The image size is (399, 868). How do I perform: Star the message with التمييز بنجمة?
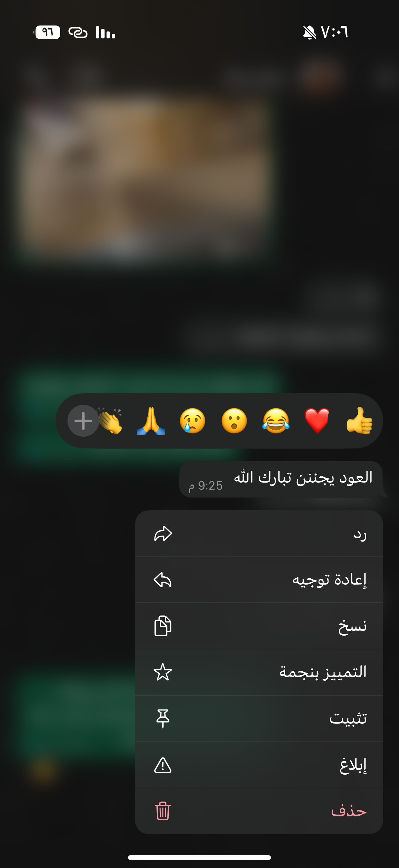[x=259, y=672]
